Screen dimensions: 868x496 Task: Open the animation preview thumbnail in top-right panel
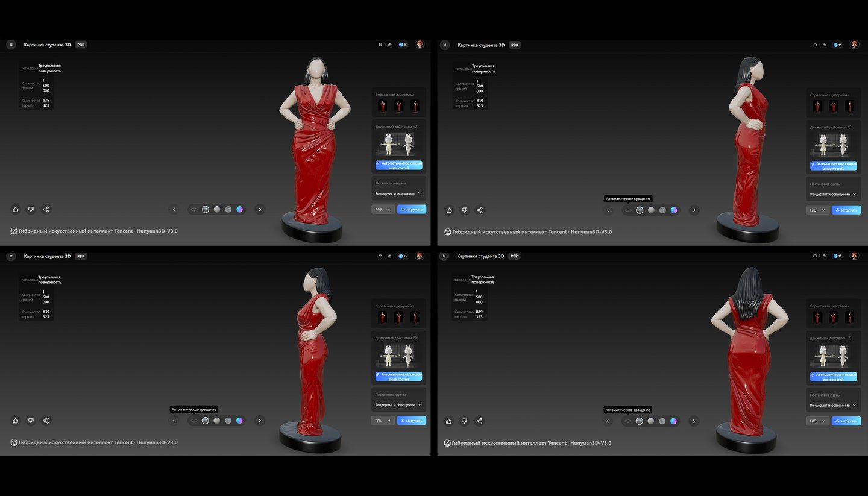pyautogui.click(x=833, y=145)
